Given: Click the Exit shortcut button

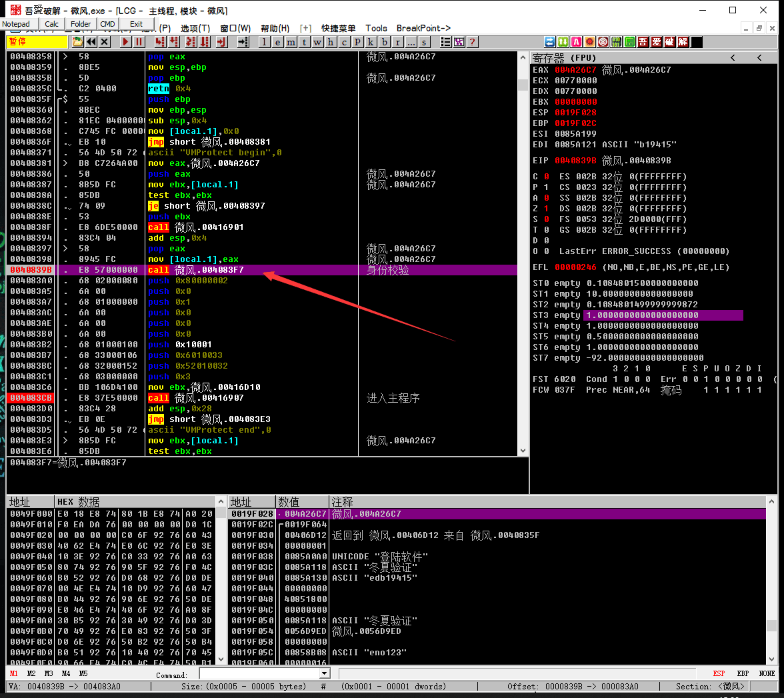Looking at the screenshot, I should pos(136,24).
